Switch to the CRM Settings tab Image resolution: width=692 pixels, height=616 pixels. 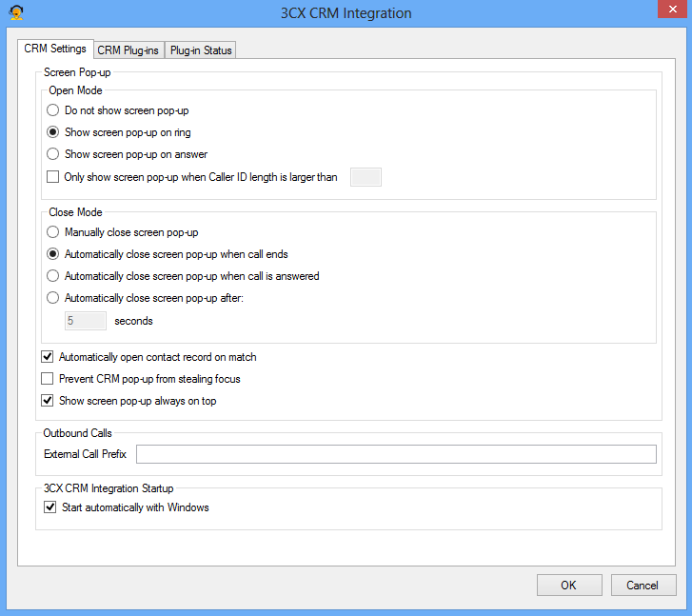point(55,49)
